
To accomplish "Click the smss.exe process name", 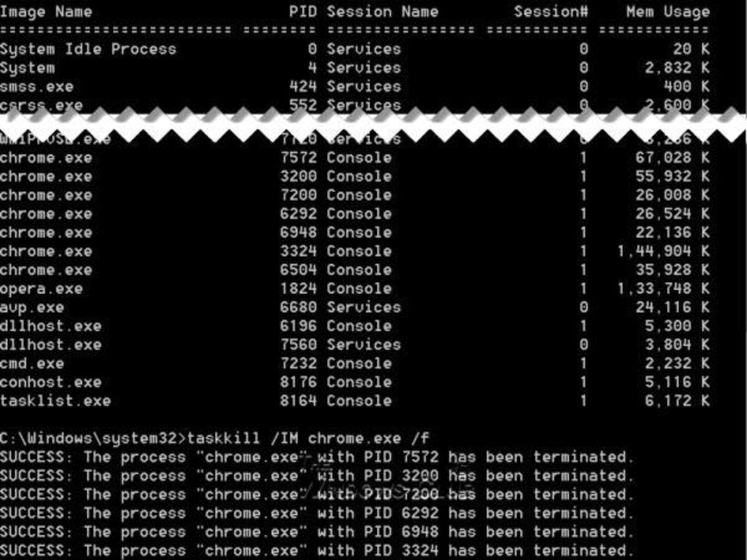I will 37,86.
